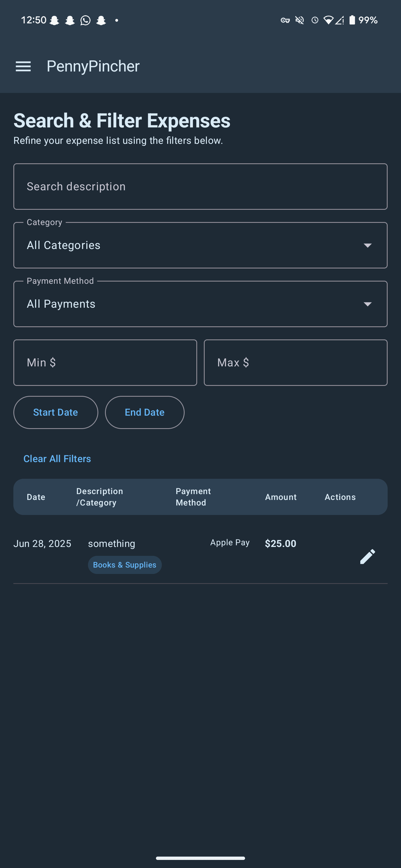Image resolution: width=401 pixels, height=868 pixels.
Task: Tap the WhatsApp notification icon in status bar
Action: (85, 21)
